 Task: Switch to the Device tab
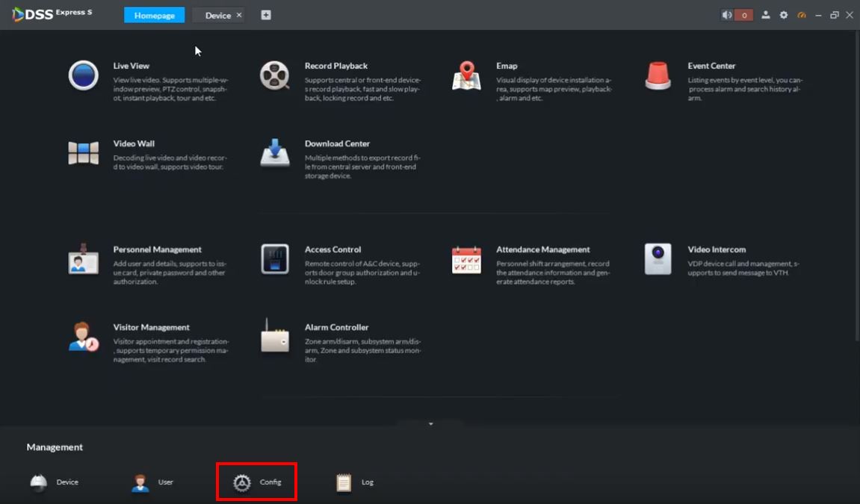217,16
